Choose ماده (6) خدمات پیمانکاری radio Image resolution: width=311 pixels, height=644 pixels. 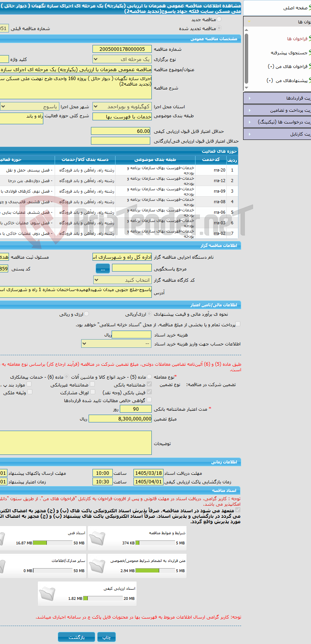tap(67, 377)
